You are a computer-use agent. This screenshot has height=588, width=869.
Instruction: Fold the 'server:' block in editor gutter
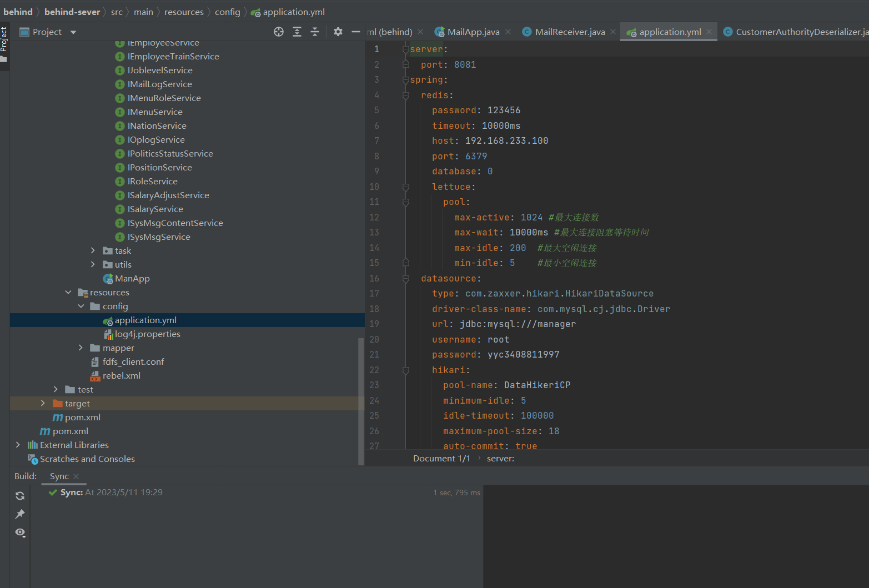coord(406,49)
